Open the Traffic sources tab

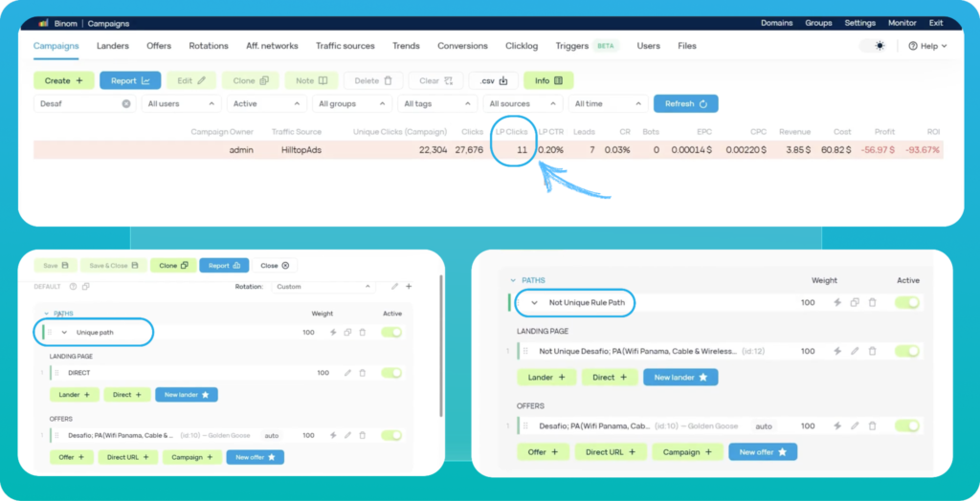[345, 46]
